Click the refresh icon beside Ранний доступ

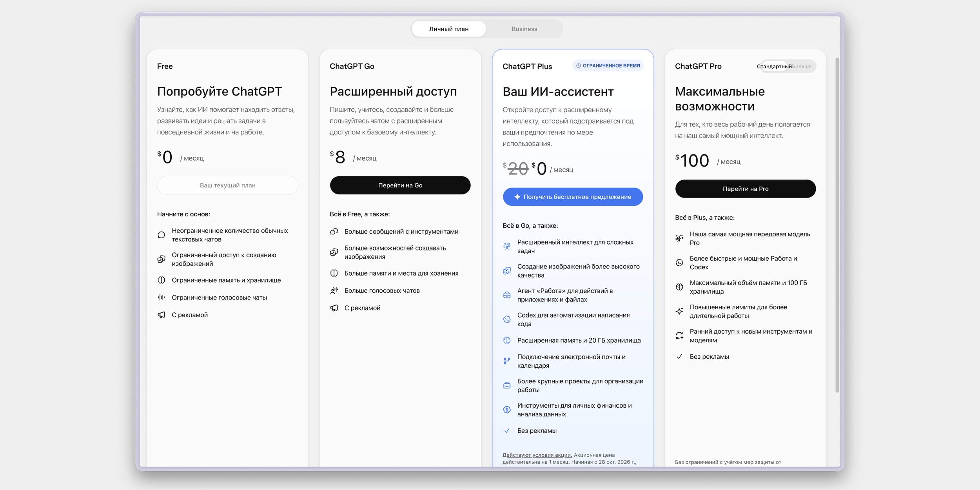679,335
